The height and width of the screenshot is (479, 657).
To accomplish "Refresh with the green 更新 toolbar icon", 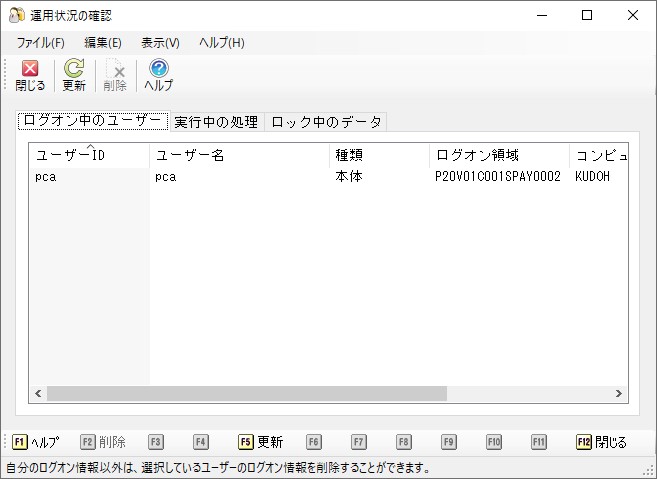I will pos(74,75).
